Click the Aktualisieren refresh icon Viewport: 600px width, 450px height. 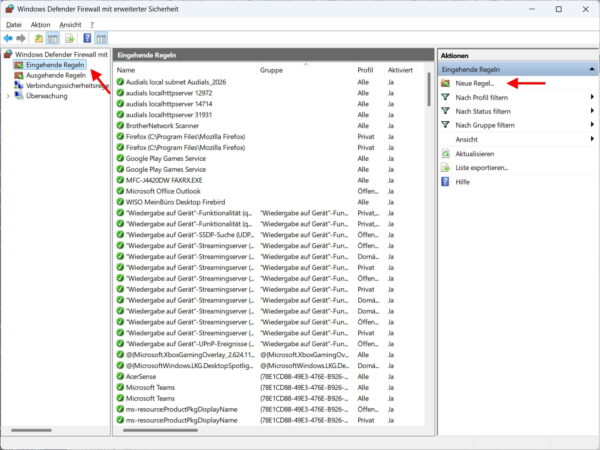pos(445,154)
